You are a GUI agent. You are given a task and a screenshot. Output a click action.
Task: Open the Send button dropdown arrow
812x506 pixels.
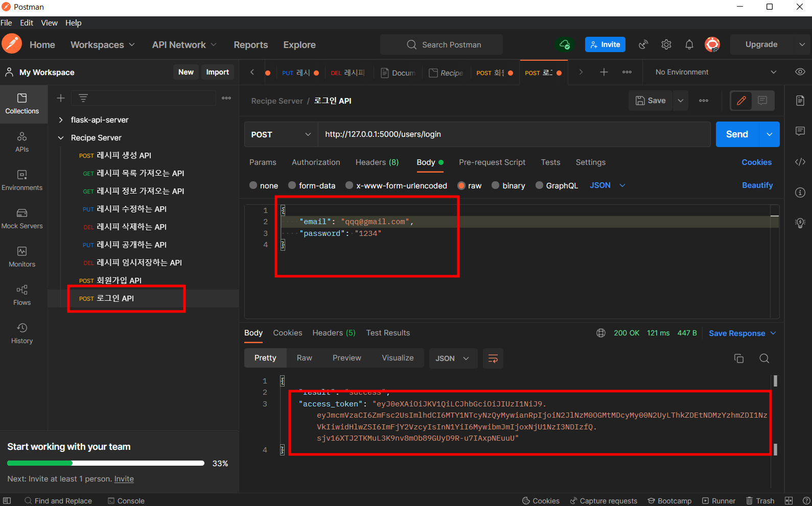coord(770,134)
